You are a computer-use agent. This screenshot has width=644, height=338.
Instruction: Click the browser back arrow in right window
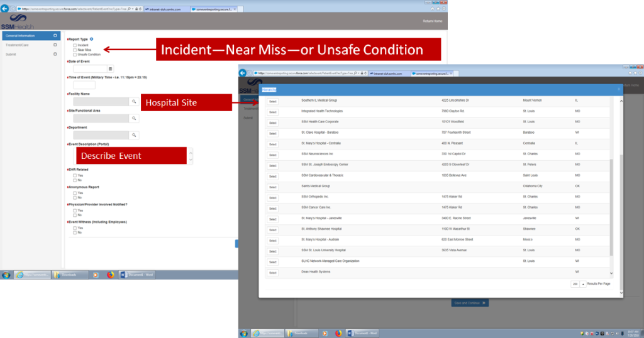(243, 73)
